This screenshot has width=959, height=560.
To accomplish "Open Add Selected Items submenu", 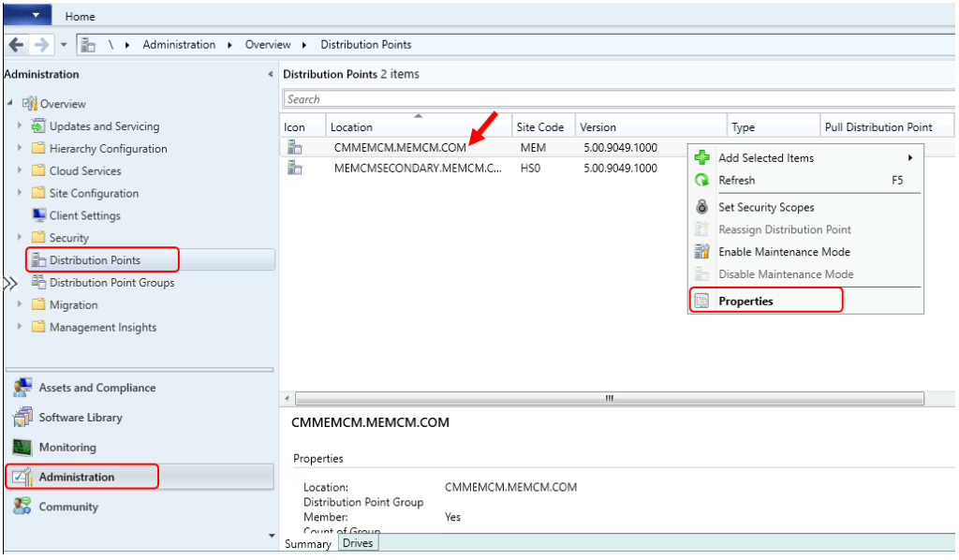I will [x=805, y=157].
